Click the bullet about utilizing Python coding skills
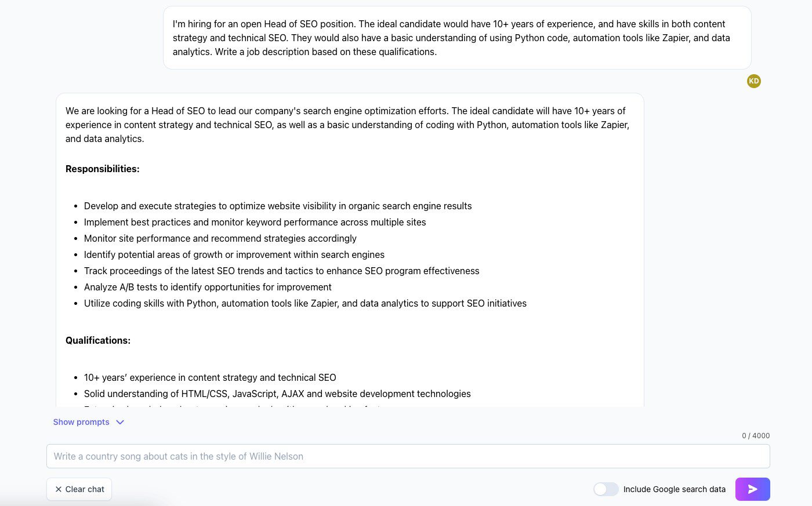This screenshot has width=812, height=506. click(305, 303)
